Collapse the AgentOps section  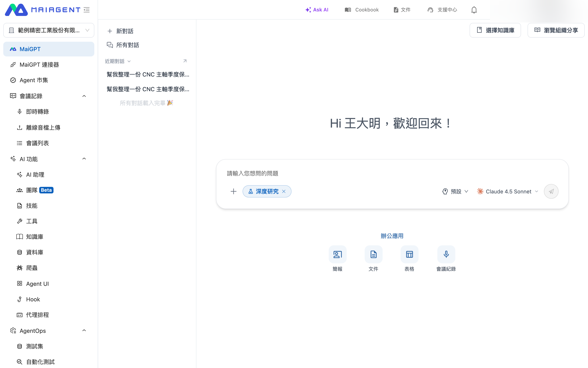84,331
